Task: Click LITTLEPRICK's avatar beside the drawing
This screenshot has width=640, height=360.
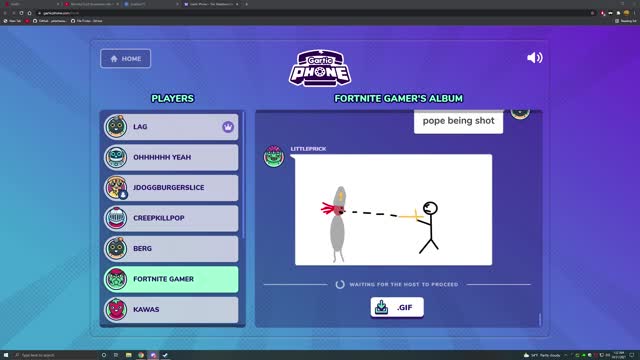Action: click(274, 156)
